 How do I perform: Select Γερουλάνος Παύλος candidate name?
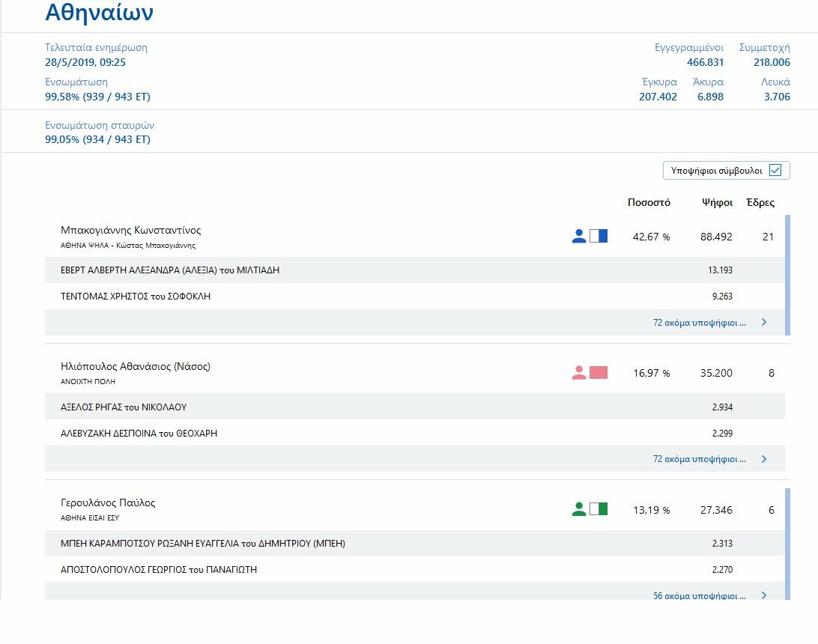click(108, 503)
